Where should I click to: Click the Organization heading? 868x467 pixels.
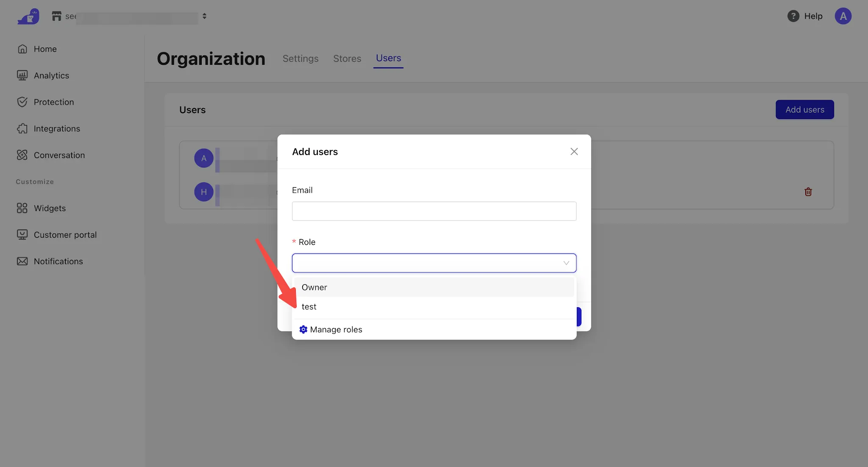[211, 58]
